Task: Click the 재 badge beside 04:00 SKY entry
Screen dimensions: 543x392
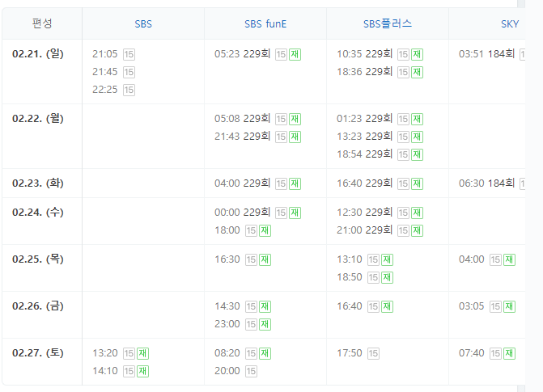Action: [x=509, y=259]
